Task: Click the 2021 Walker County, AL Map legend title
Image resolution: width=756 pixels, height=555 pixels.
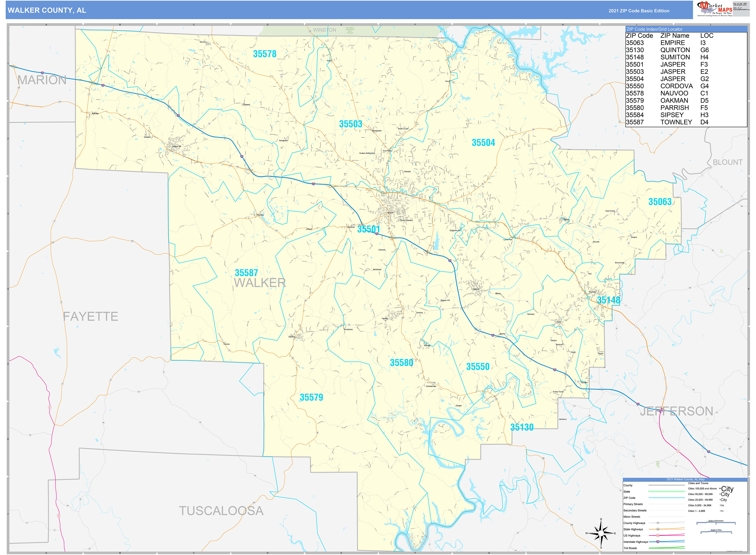Action: [685, 479]
